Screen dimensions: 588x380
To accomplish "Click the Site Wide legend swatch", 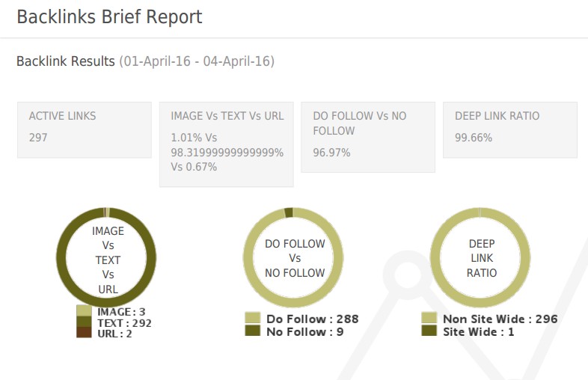I will pyautogui.click(x=429, y=330).
